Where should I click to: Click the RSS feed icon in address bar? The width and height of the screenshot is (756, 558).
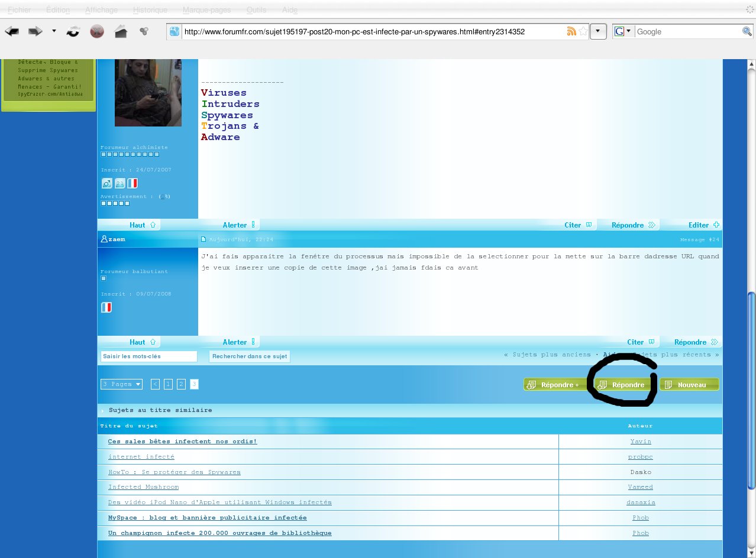pos(571,32)
